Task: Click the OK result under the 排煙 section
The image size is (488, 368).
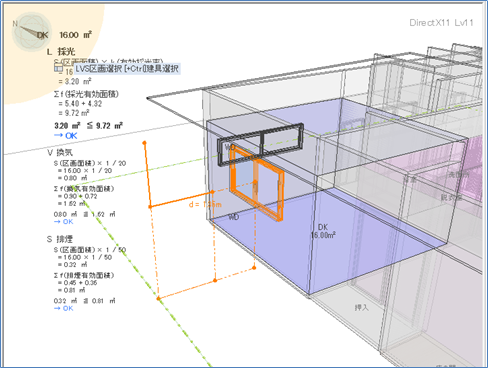Action: pyautogui.click(x=63, y=308)
